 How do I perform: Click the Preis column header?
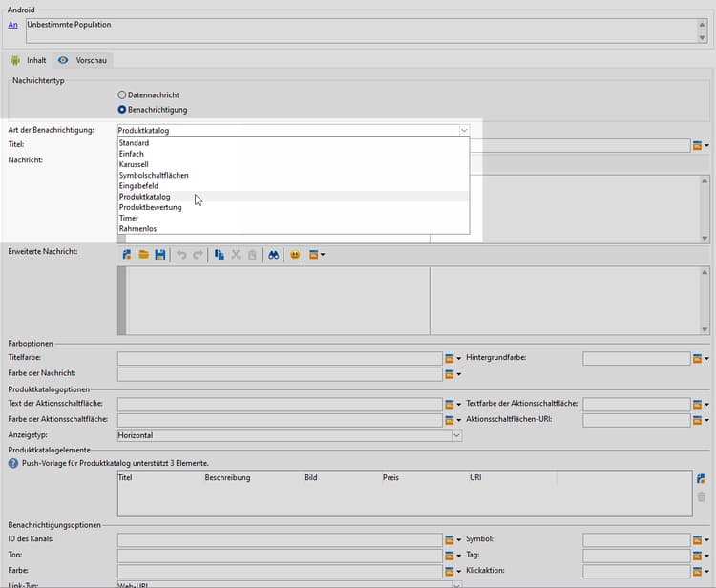[x=390, y=478]
